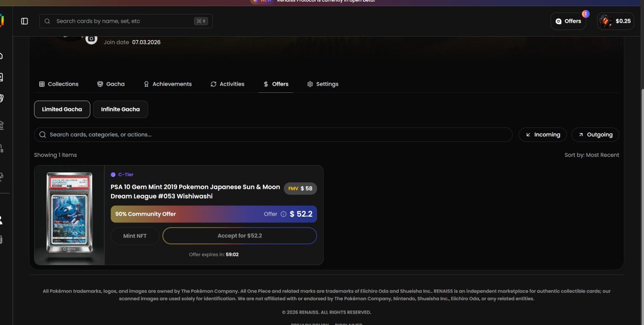Image resolution: width=644 pixels, height=325 pixels.
Task: Click the PSA 10 Gem Mint Wishiwashi title
Action: pos(195,191)
